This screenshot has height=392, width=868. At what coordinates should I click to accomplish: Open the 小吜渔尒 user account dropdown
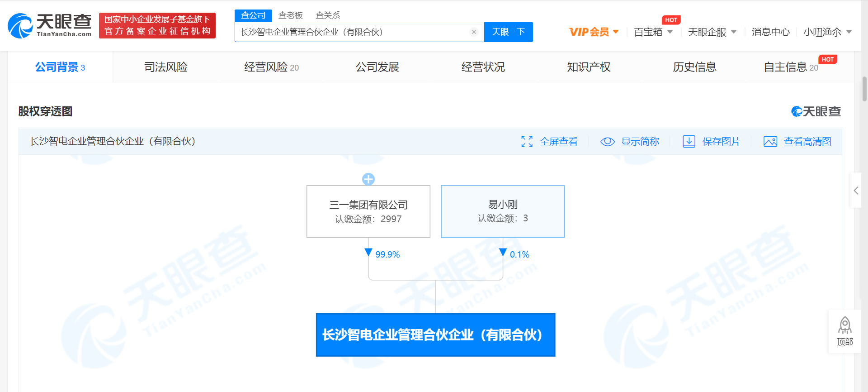[x=827, y=32]
